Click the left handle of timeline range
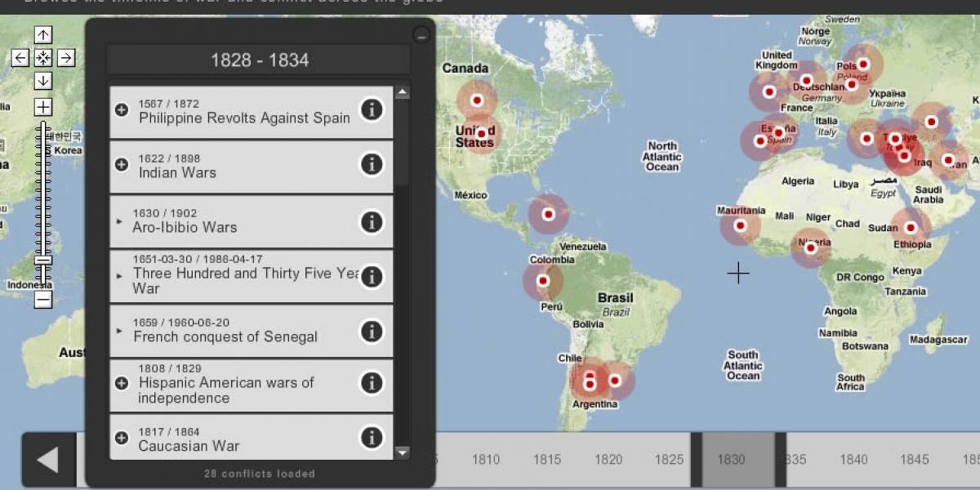This screenshot has height=490, width=980. (x=696, y=460)
